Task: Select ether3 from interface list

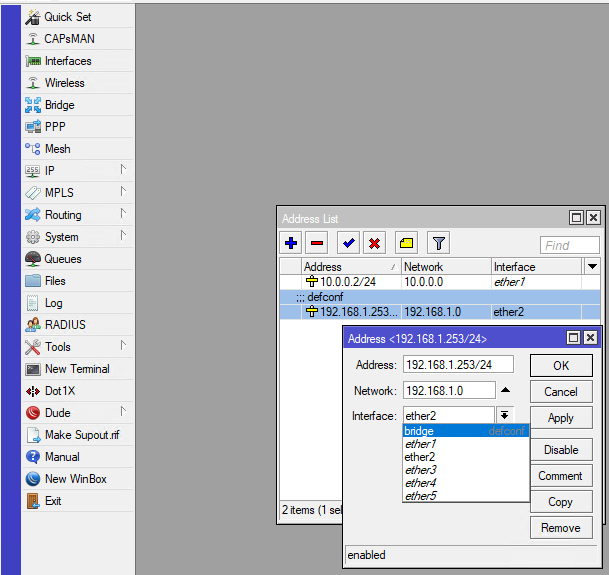Action: point(466,470)
